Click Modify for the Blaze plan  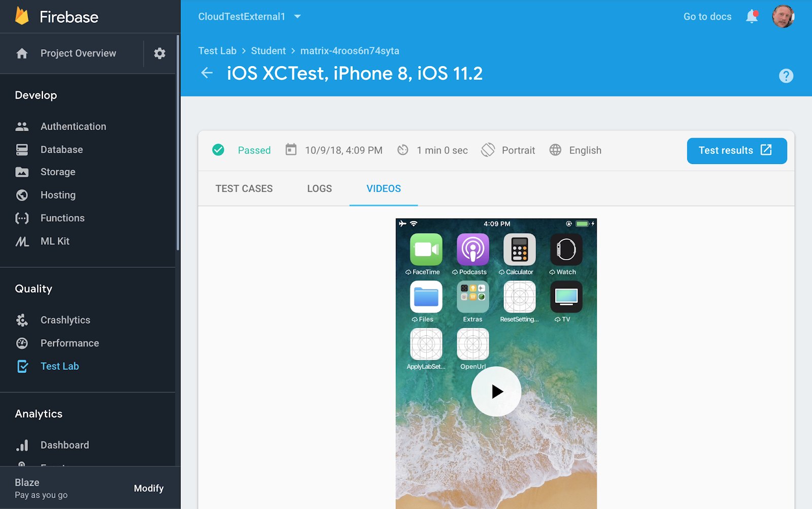(149, 488)
